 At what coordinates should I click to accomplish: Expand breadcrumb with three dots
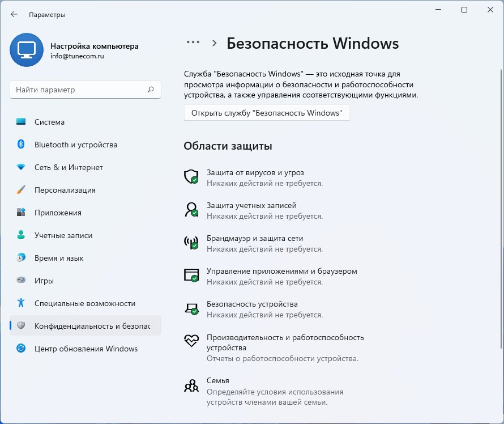pyautogui.click(x=193, y=43)
